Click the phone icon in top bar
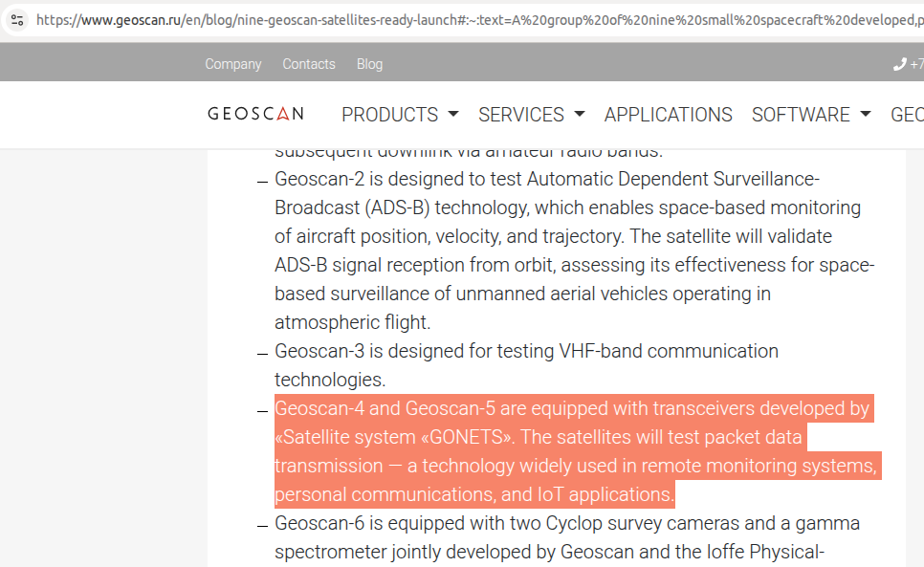Image resolution: width=924 pixels, height=567 pixels. tap(899, 64)
